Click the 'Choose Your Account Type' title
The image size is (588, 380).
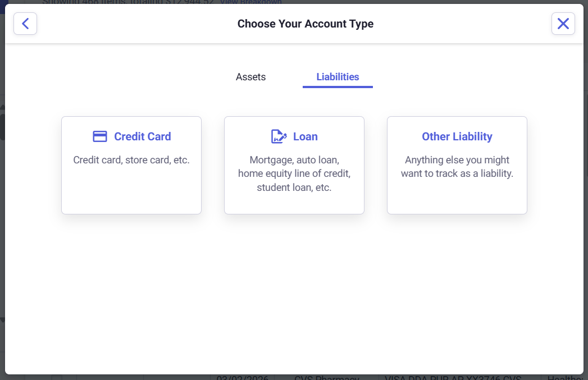point(305,24)
